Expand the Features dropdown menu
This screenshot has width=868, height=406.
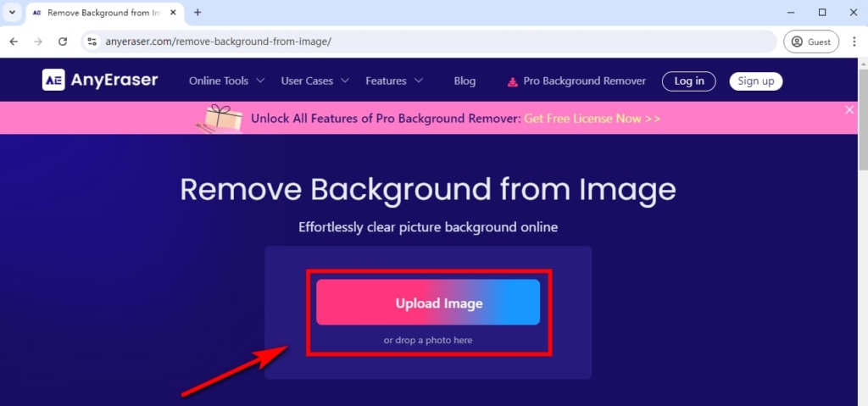(x=394, y=81)
